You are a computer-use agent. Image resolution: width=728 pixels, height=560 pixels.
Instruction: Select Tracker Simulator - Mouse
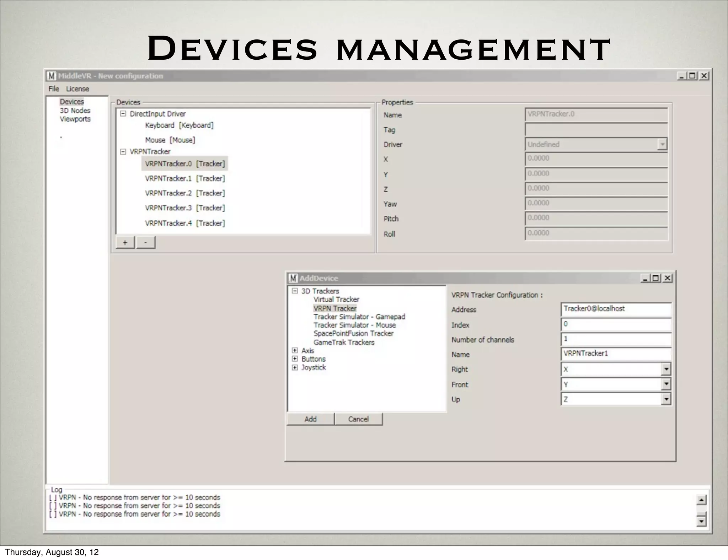click(x=354, y=325)
